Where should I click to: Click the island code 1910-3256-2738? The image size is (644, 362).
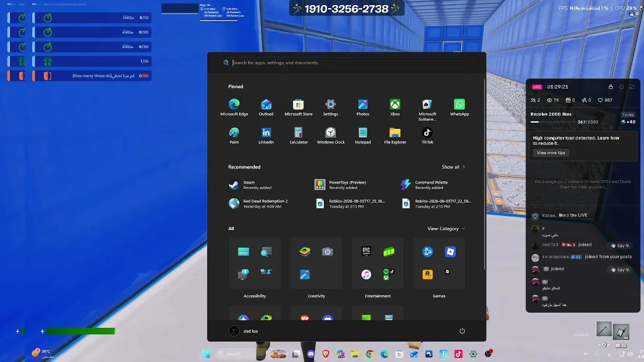(346, 9)
